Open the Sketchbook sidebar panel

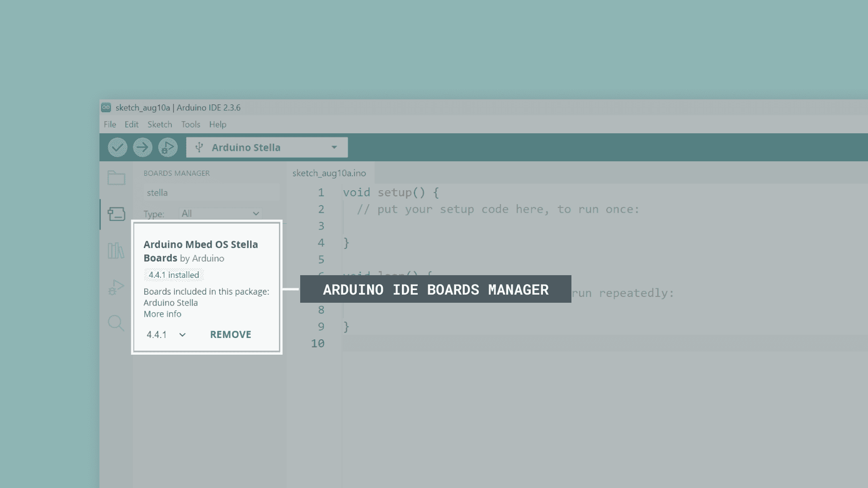tap(116, 178)
